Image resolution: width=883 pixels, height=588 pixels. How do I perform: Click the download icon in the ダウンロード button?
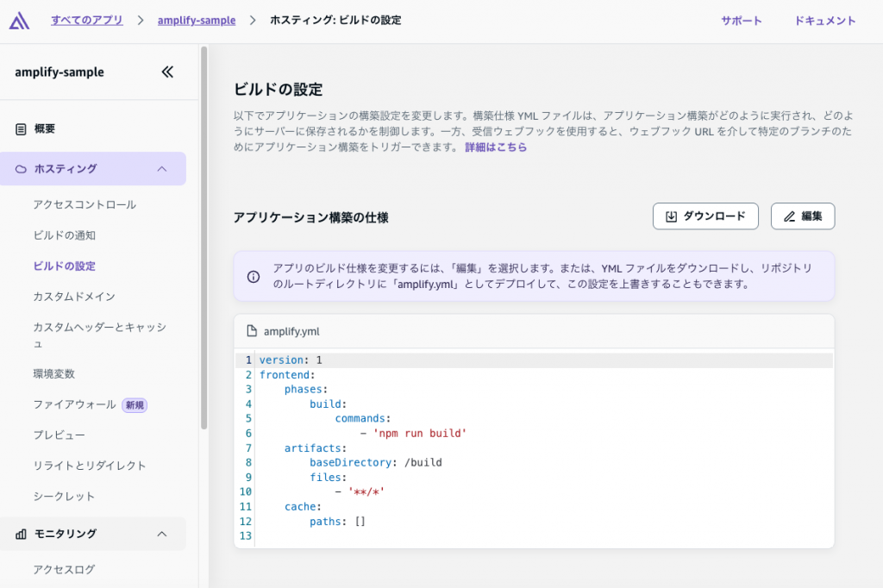pos(672,216)
